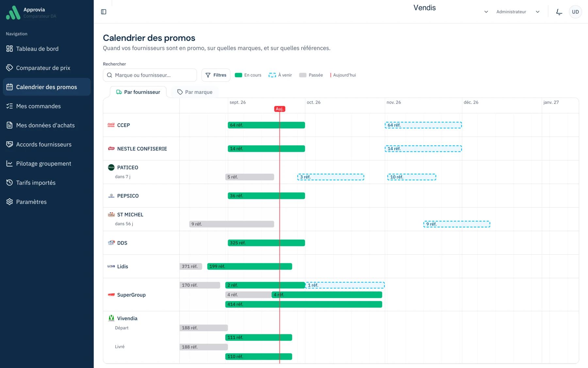Select NESTLE CONFISERIE current 14 réf. bar
The image size is (588, 368).
pyautogui.click(x=266, y=149)
